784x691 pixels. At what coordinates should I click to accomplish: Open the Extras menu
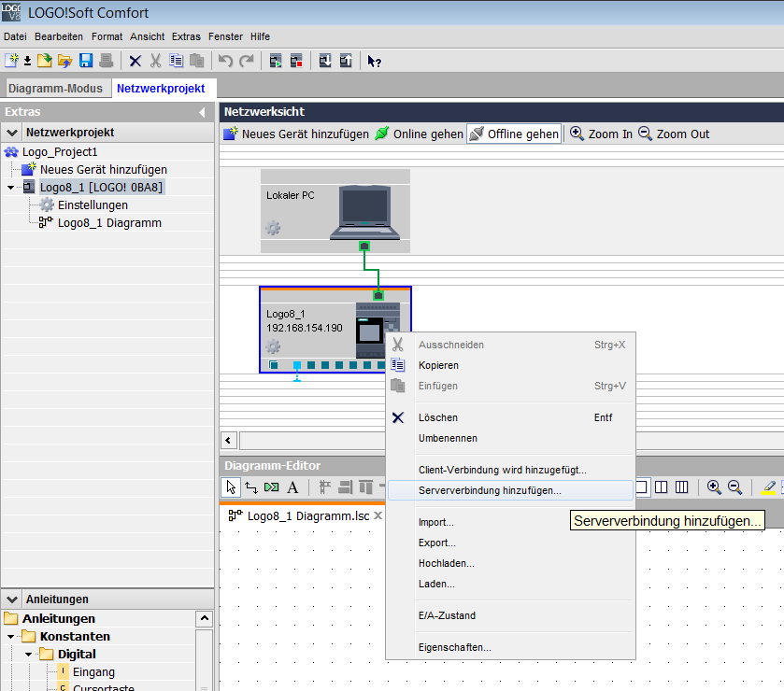186,36
